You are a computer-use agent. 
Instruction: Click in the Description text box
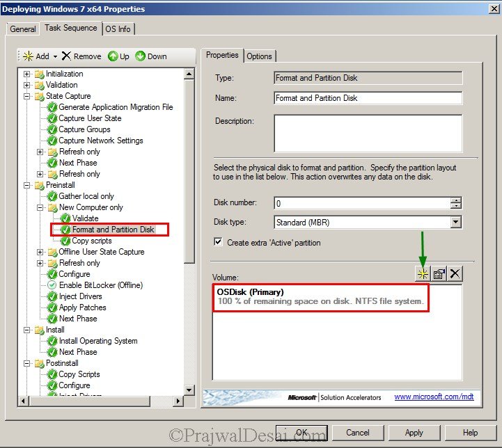point(368,134)
